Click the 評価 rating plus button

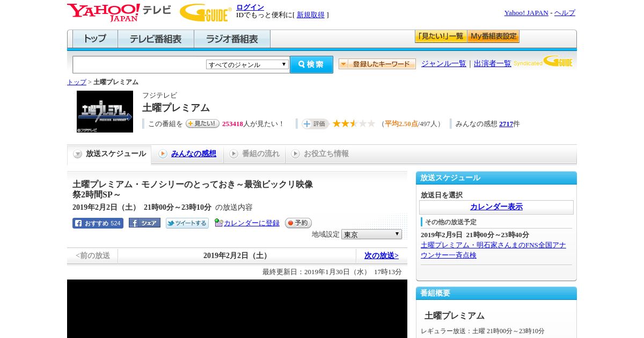tap(315, 124)
